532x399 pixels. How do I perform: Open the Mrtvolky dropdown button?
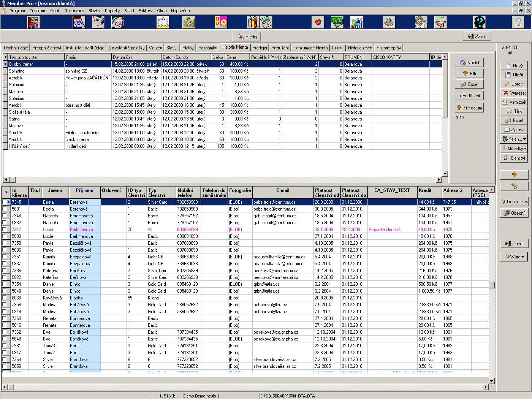tap(514, 149)
